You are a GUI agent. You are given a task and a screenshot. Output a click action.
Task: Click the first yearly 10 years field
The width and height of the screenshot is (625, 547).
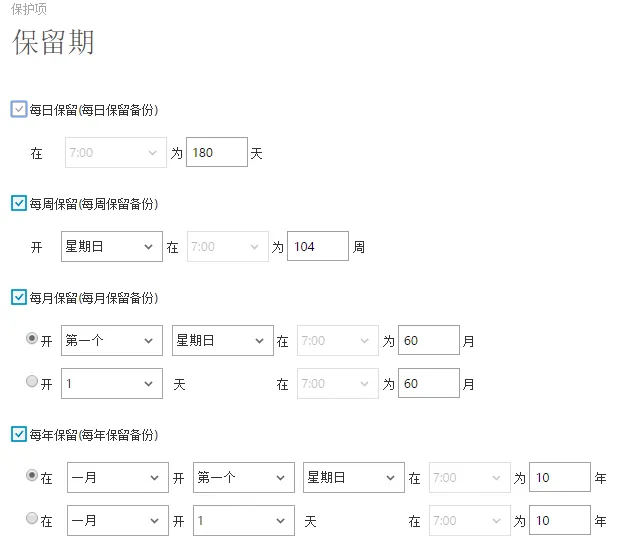pyautogui.click(x=560, y=477)
